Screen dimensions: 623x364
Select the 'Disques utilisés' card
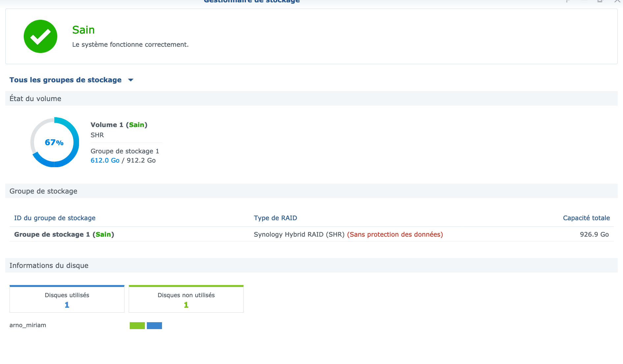[67, 299]
